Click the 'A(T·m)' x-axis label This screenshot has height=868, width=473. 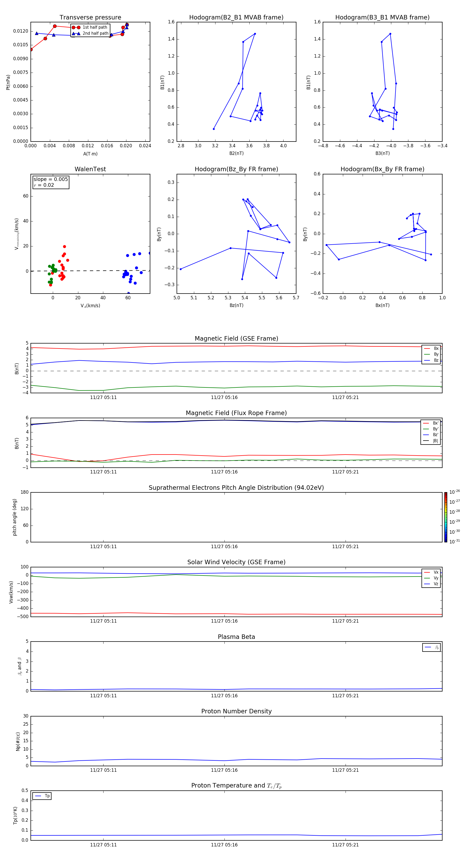tap(90, 154)
